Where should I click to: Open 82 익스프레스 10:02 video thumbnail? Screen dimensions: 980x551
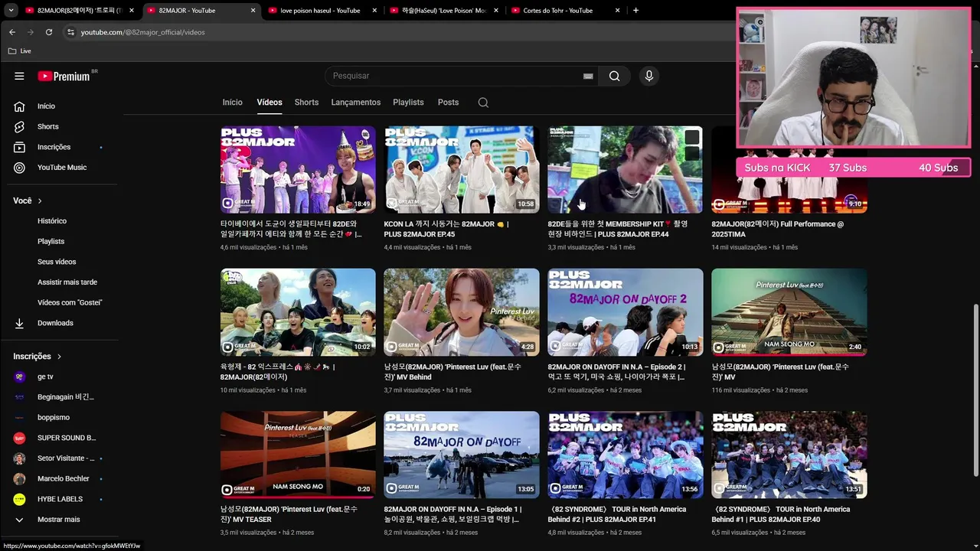click(298, 312)
